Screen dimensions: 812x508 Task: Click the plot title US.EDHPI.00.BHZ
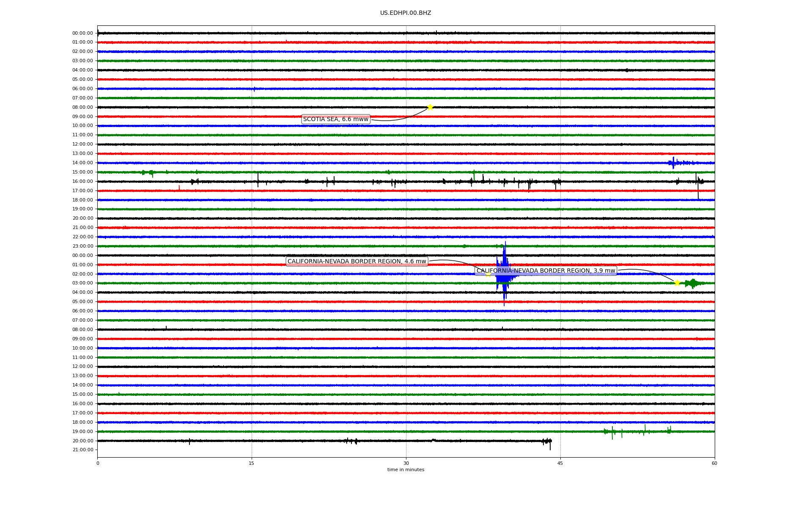coord(406,13)
